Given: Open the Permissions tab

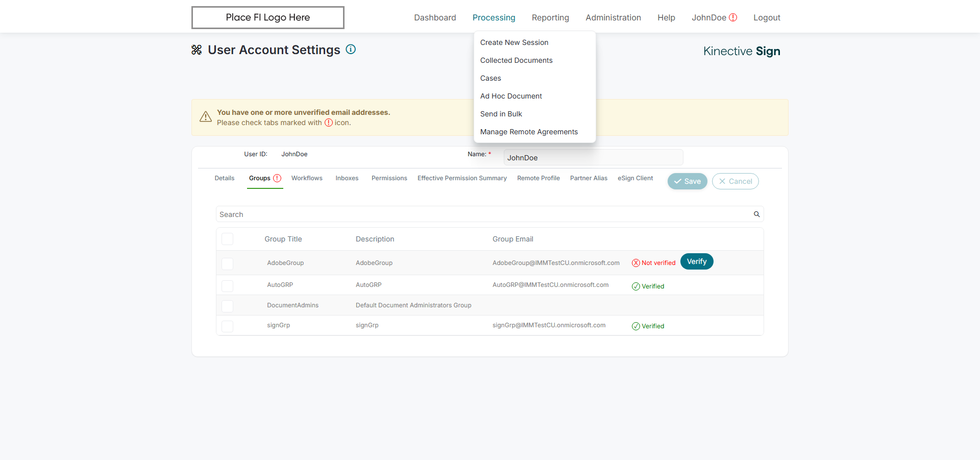Looking at the screenshot, I should pyautogui.click(x=389, y=178).
